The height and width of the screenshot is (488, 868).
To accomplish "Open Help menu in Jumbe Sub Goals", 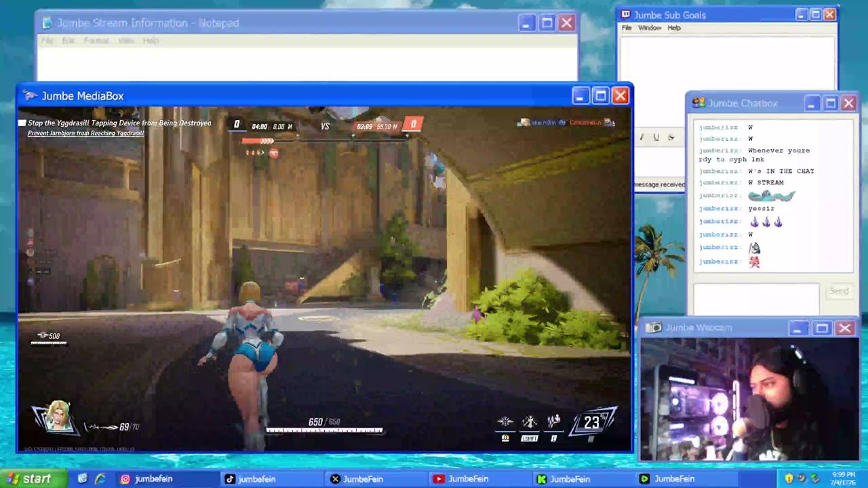I will click(x=674, y=28).
